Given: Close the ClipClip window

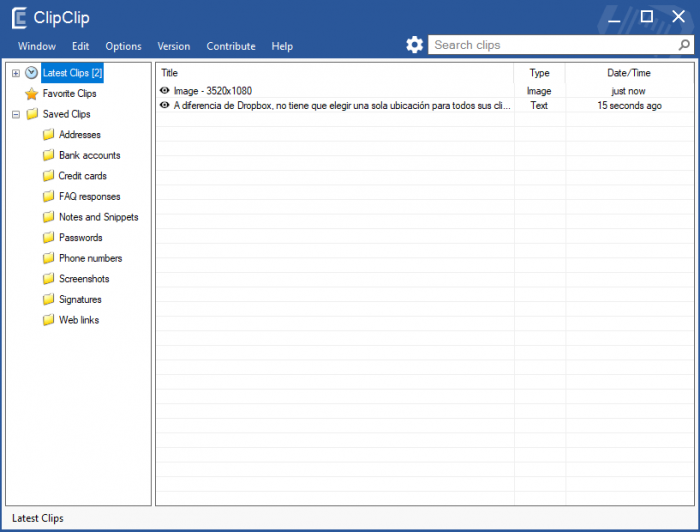Looking at the screenshot, I should point(679,17).
